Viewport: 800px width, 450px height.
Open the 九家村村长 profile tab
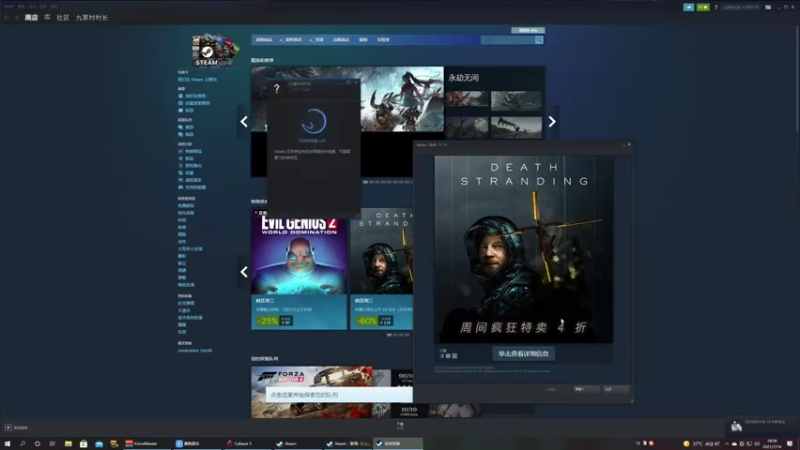[x=92, y=17]
